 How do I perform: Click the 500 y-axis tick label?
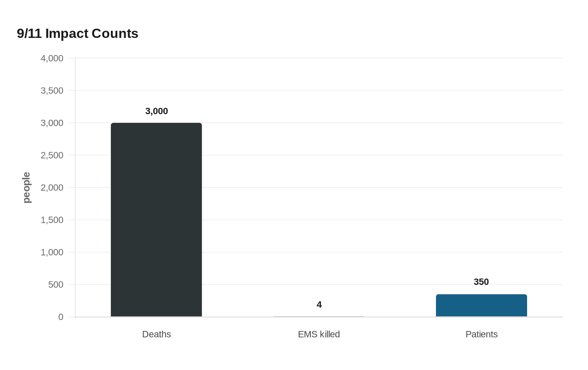tap(56, 285)
